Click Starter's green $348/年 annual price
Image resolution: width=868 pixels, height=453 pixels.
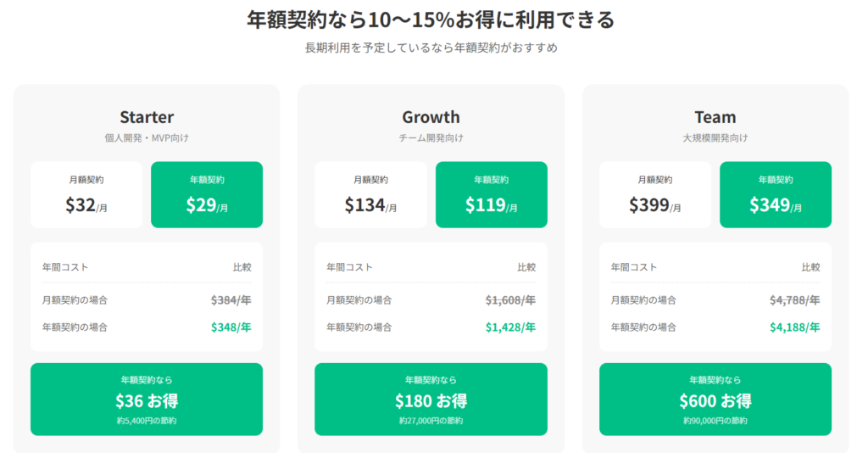point(231,327)
